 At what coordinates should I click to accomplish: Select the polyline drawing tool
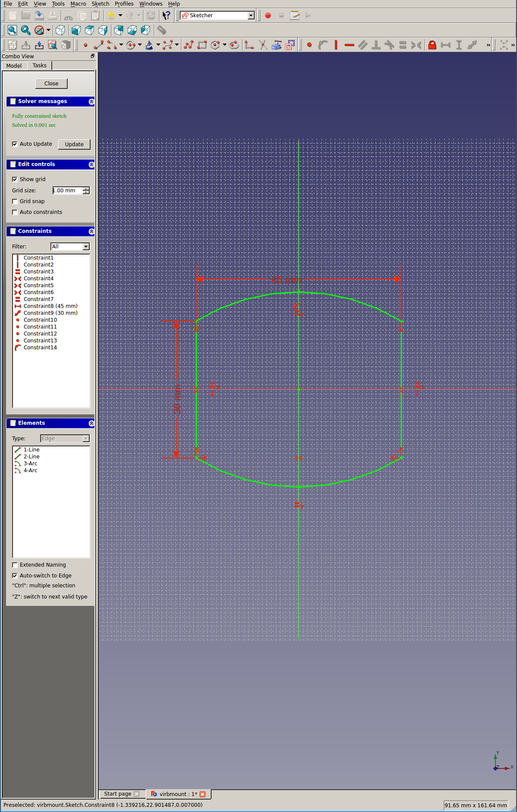pyautogui.click(x=188, y=45)
